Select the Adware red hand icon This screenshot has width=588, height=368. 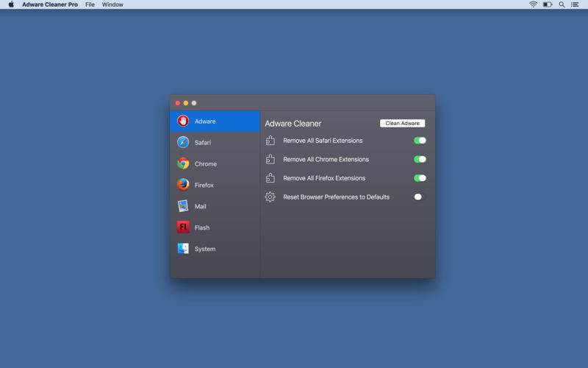click(183, 121)
